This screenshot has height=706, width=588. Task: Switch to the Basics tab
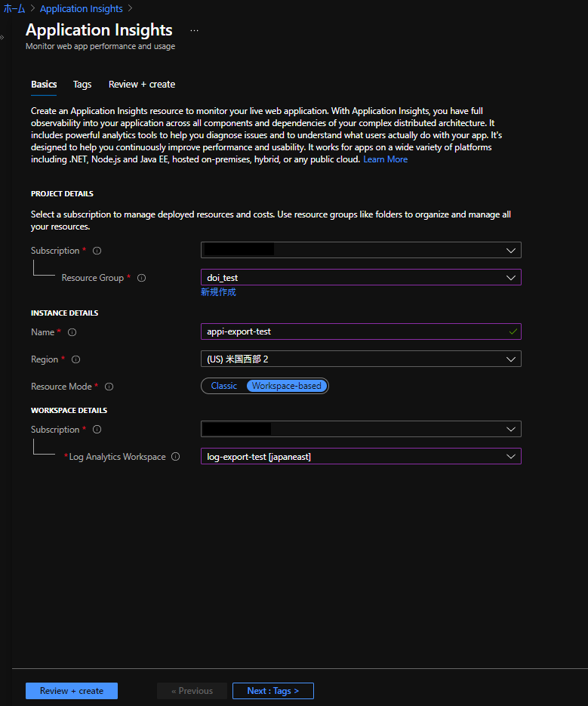click(44, 85)
